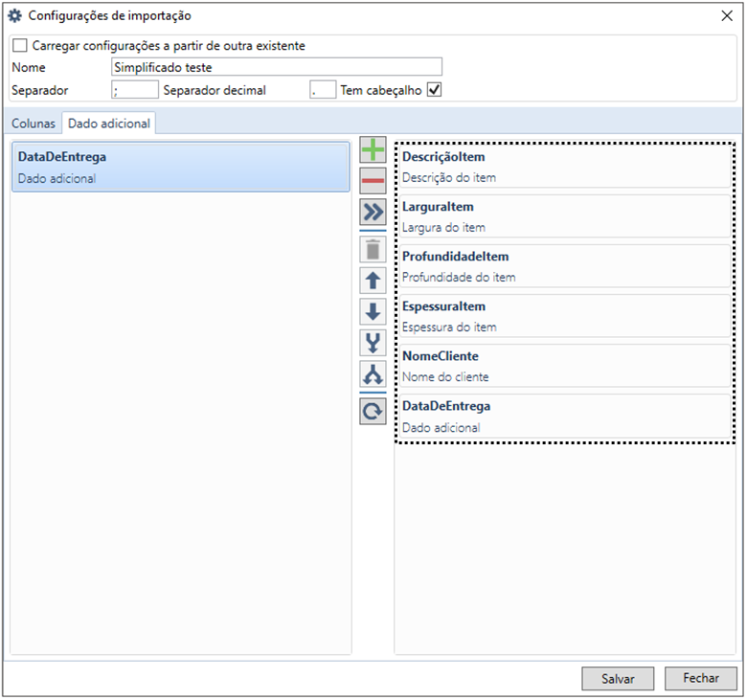Viewport: 747px width, 700px height.
Task: Select NomeCliente in the right list
Action: point(565,366)
